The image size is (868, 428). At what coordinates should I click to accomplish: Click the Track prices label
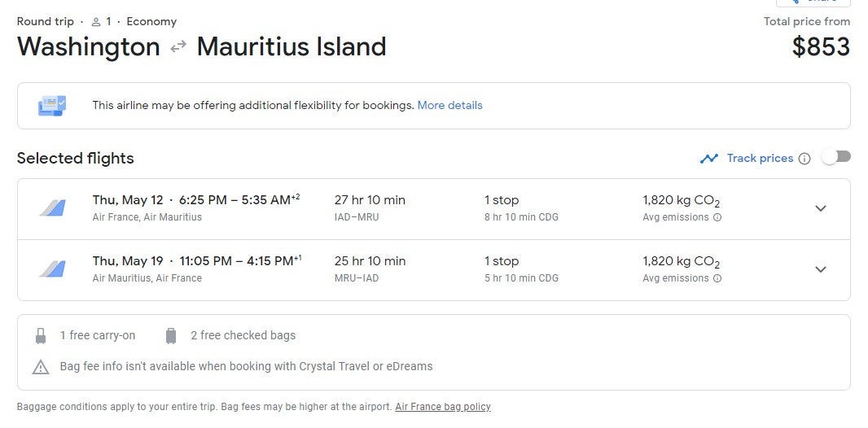pos(760,158)
